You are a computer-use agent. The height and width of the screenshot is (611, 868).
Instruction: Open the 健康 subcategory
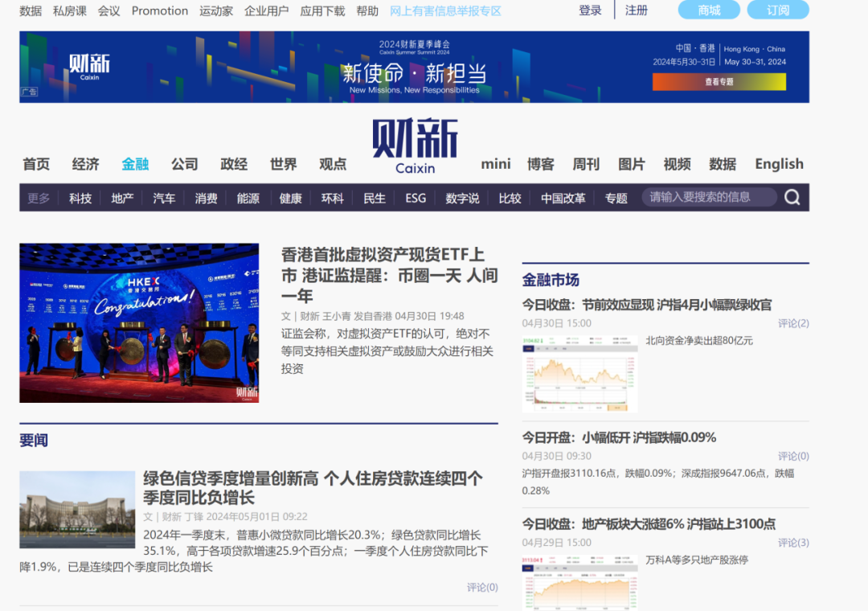coord(291,198)
